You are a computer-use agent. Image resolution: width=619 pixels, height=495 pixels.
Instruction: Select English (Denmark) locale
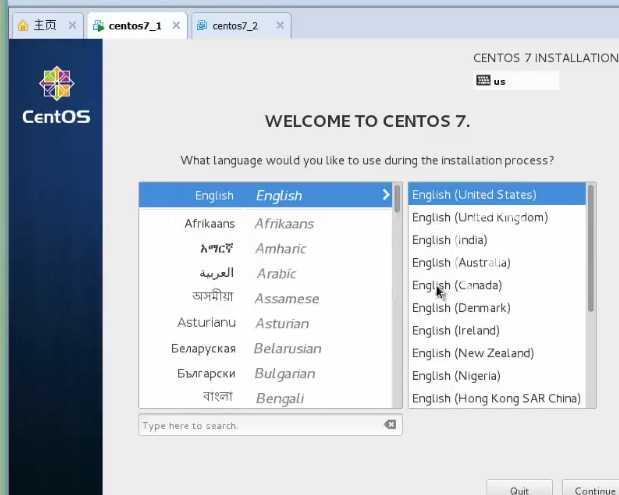pos(497,308)
